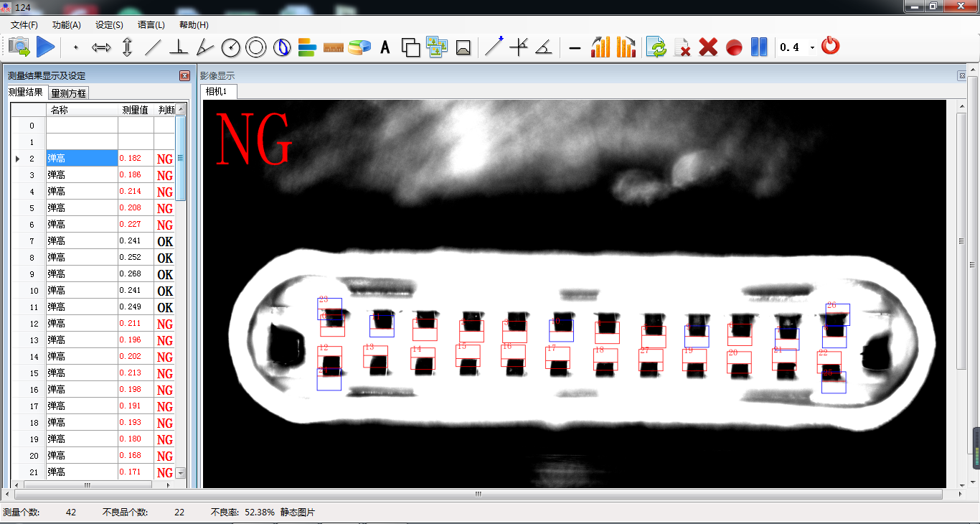This screenshot has height=524, width=980.
Task: Click the red X delete icon
Action: (708, 47)
